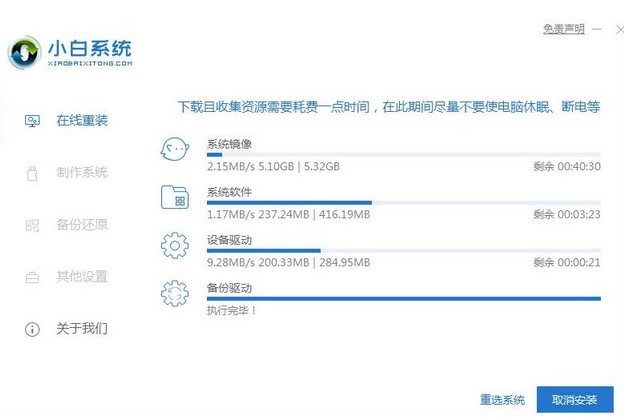Click the USB drive icon for 制作系统
Screen dimensions: 624x417
(x=32, y=173)
